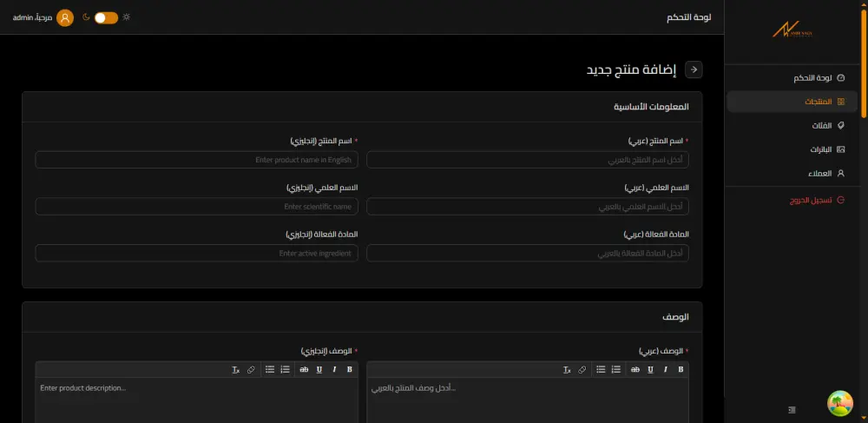
Task: Click the admin user avatar icon
Action: tap(65, 17)
